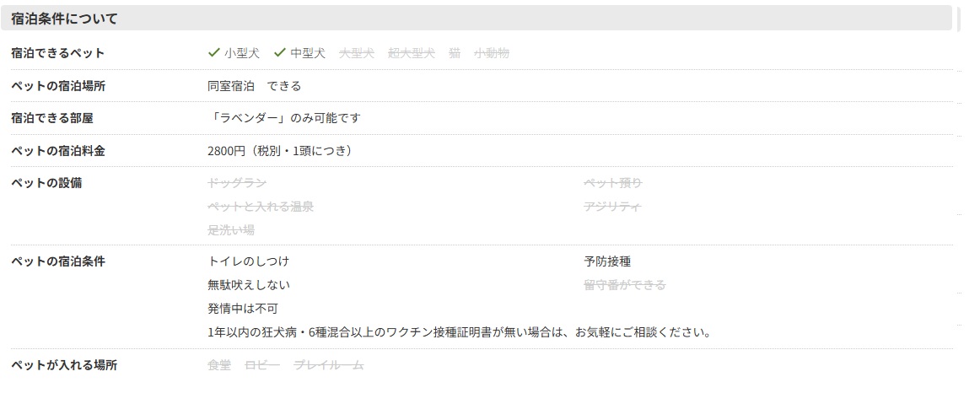Click the greyed-out ドッグラン facility
The width and height of the screenshot is (980, 393).
(x=237, y=183)
